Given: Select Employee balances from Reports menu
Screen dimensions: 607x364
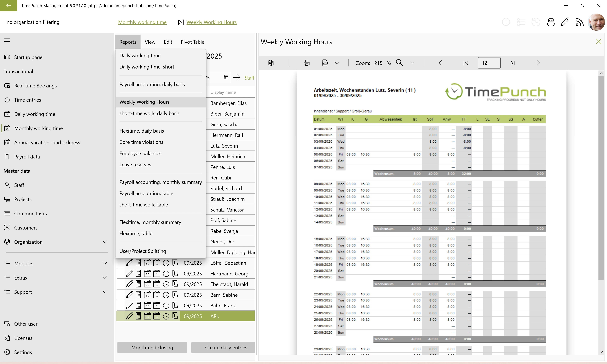Looking at the screenshot, I should (x=140, y=153).
